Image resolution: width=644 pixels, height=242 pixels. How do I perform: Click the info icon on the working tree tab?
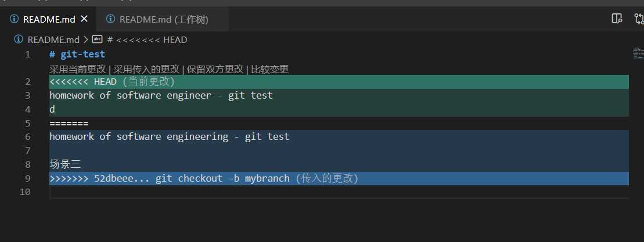pyautogui.click(x=110, y=19)
